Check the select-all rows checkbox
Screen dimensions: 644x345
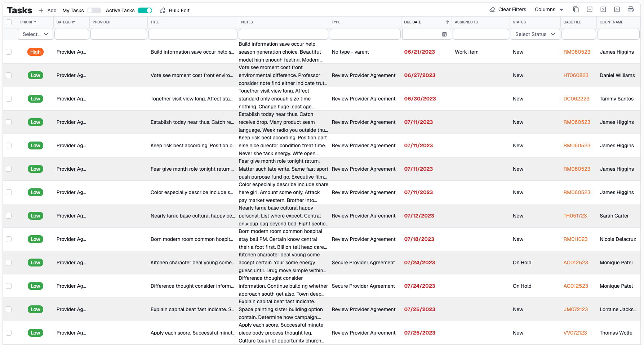9,22
